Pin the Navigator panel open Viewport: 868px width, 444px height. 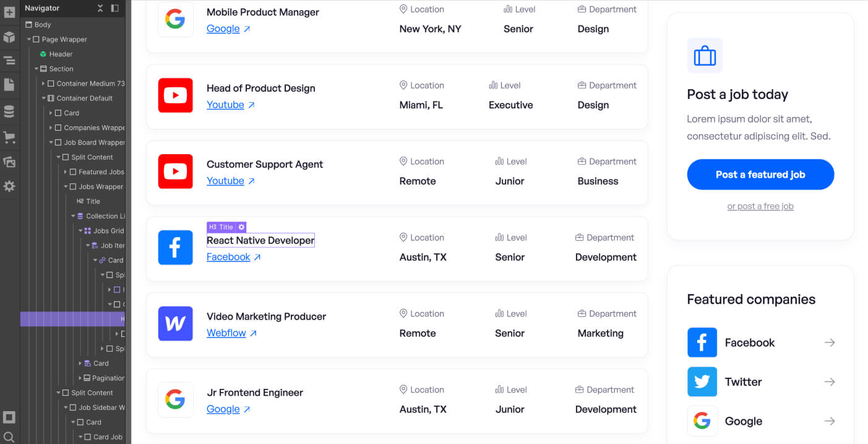[113, 8]
